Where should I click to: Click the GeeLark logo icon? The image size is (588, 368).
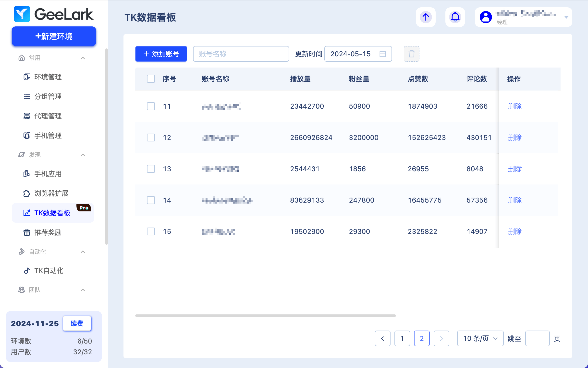[22, 14]
